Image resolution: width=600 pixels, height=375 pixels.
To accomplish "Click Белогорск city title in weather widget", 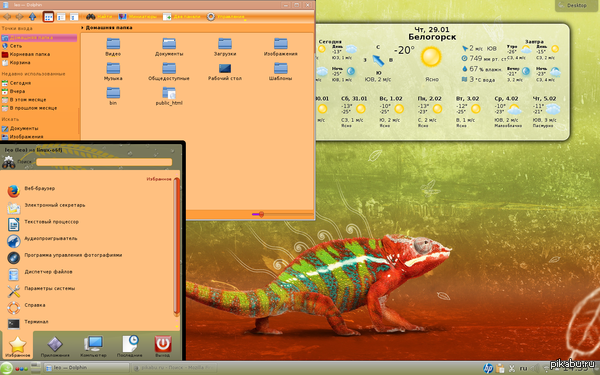I will [432, 37].
